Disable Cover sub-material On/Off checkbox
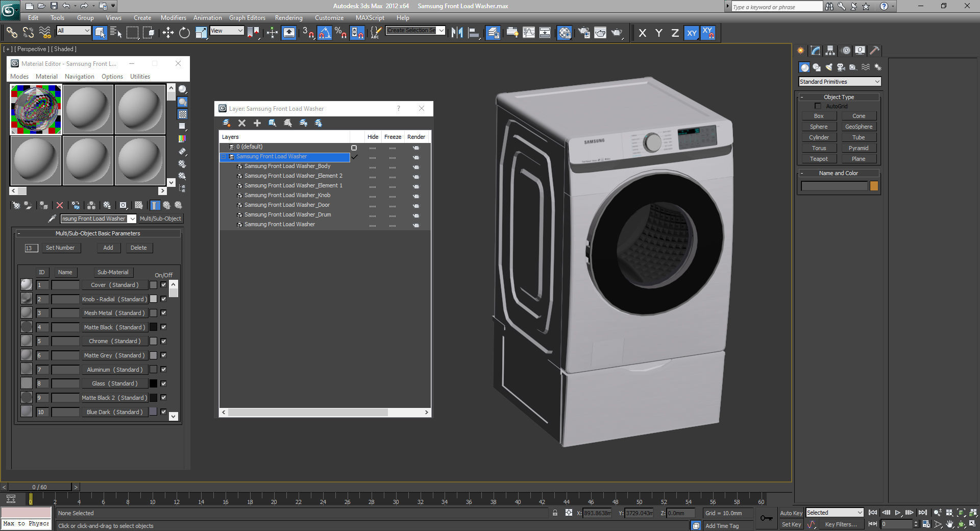This screenshot has width=980, height=531. tap(163, 285)
